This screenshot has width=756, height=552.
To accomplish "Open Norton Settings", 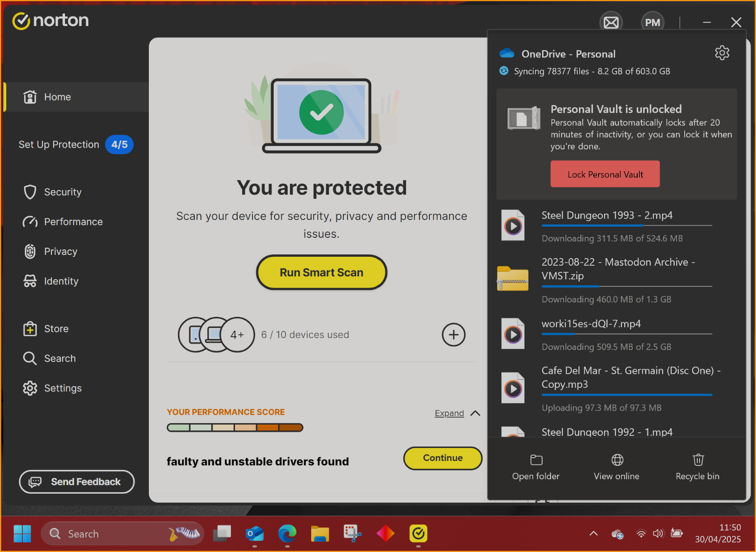I will pyautogui.click(x=53, y=388).
